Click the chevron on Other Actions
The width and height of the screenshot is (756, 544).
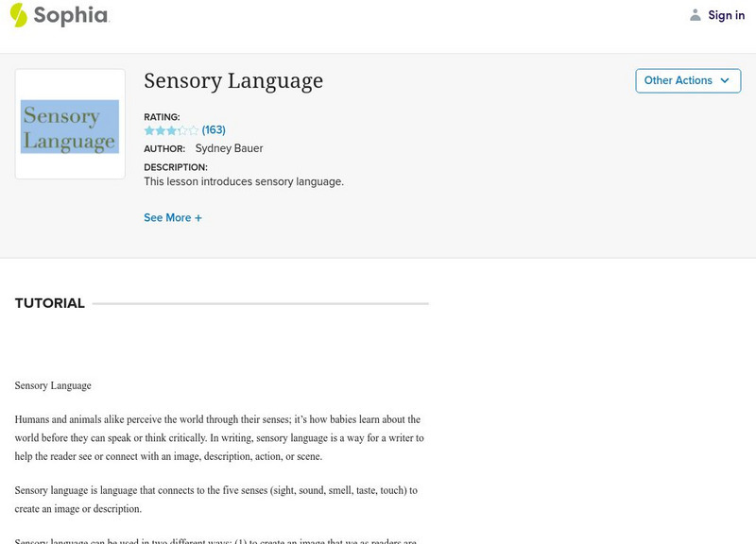[724, 80]
